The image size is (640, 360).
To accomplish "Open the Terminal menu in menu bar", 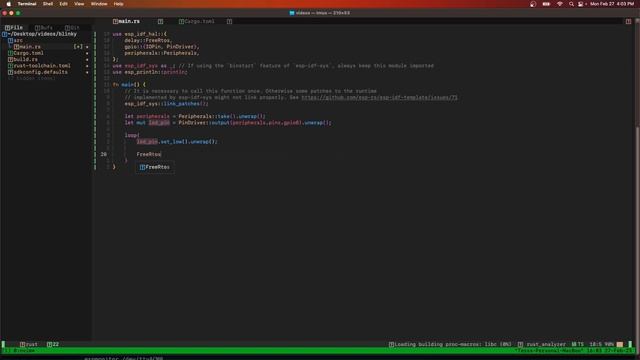I will pos(27,4).
